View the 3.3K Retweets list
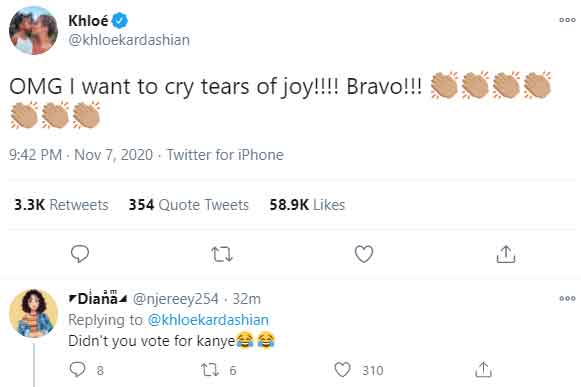 point(61,205)
